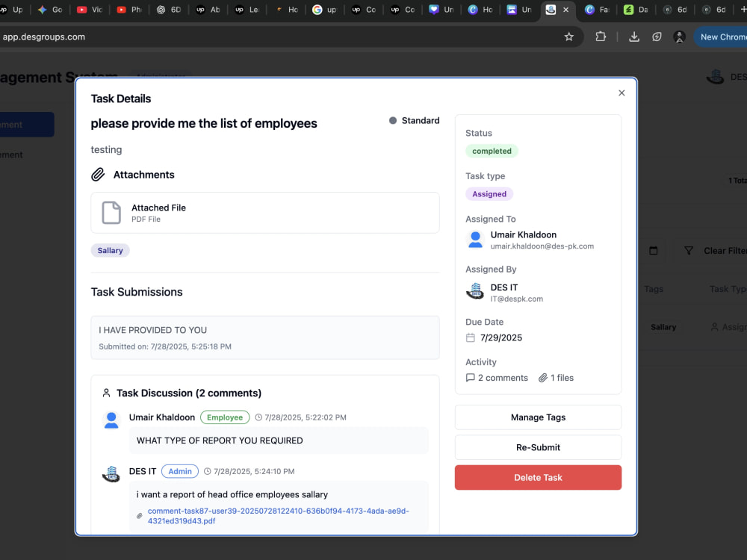Click the DES IT avatar in the discussion
747x560 pixels.
(111, 474)
